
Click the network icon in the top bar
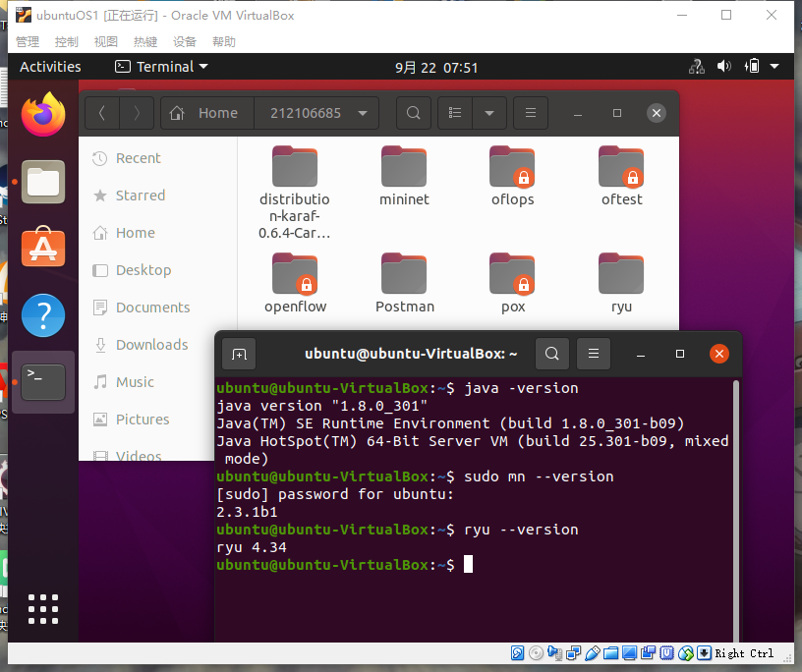coord(697,67)
